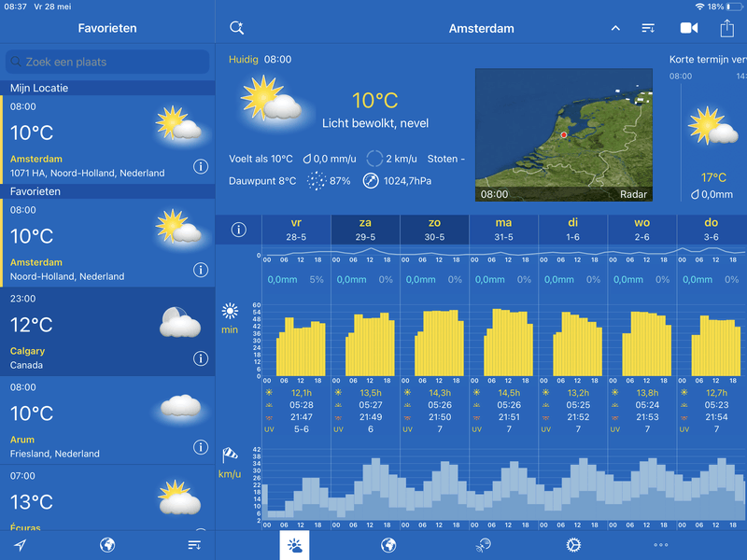747x560 pixels.
Task: Tap the sort icon in the sidebar footer
Action: [x=194, y=545]
